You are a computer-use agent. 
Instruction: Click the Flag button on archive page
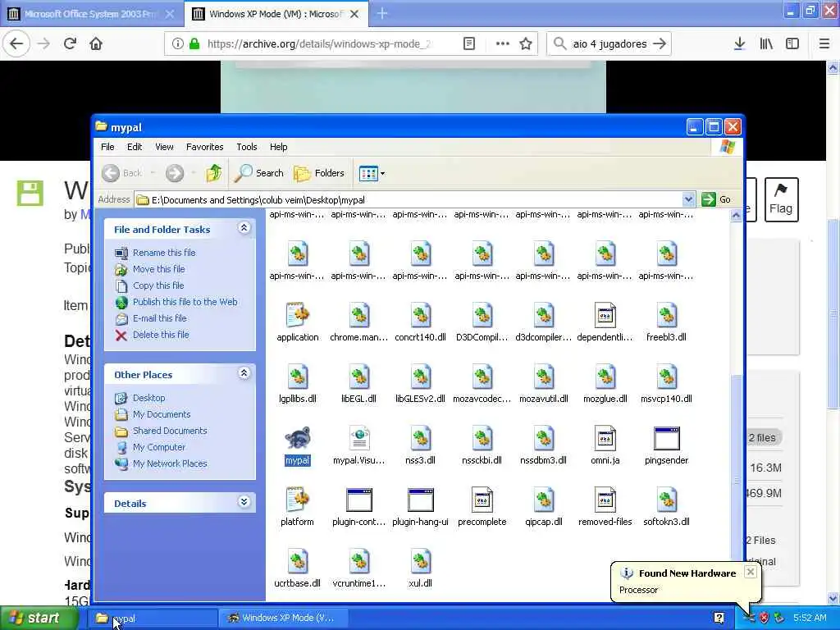click(781, 199)
